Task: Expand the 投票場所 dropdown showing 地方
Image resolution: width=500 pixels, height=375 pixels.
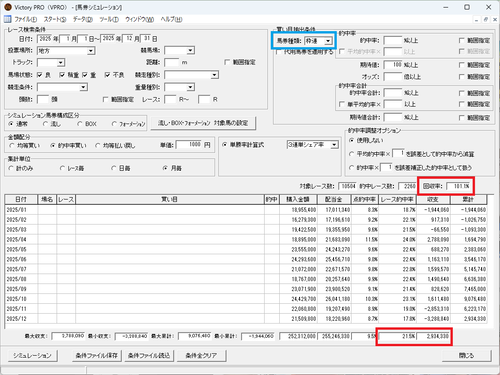Action: [x=91, y=51]
